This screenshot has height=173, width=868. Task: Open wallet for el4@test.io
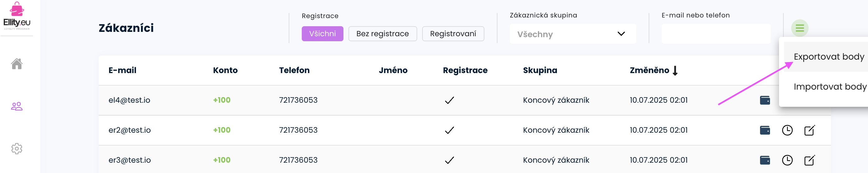click(764, 100)
